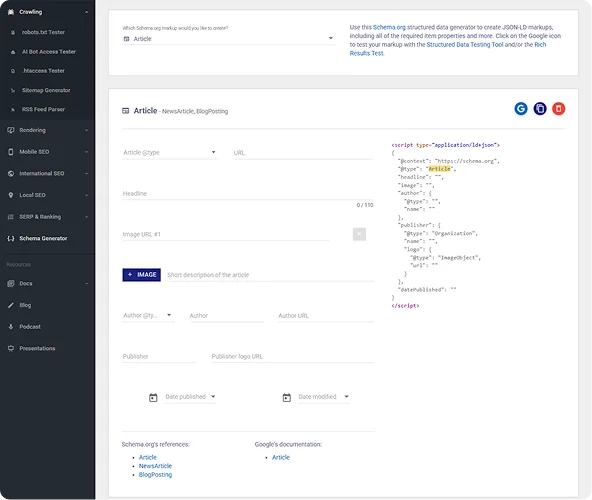This screenshot has width=592, height=500.
Task: Click the copy markup icon
Action: coord(540,109)
